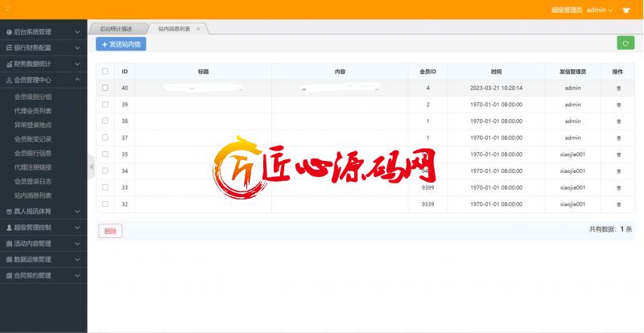This screenshot has height=333, width=644.
Task: Check the checkbox for row ID 40
Action: (105, 88)
